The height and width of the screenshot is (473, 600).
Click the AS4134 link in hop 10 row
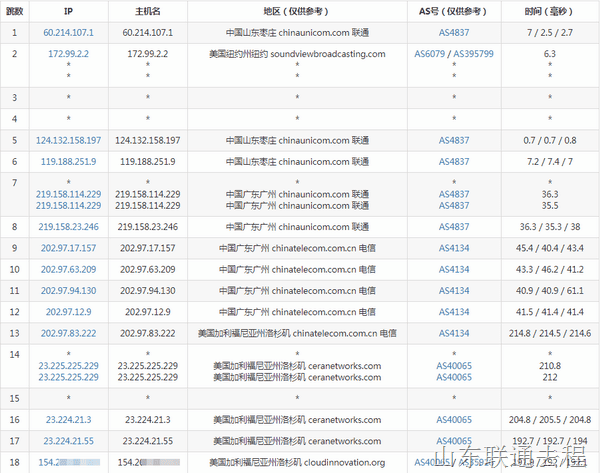click(454, 270)
